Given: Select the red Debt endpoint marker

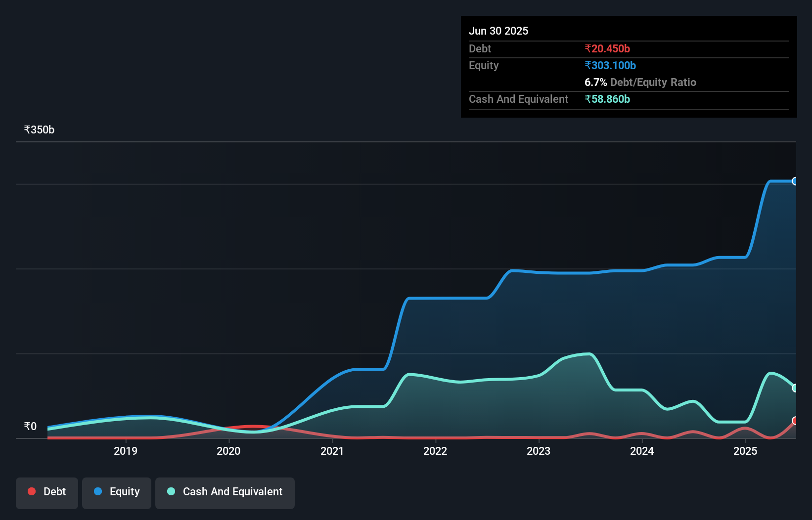Looking at the screenshot, I should click(795, 421).
